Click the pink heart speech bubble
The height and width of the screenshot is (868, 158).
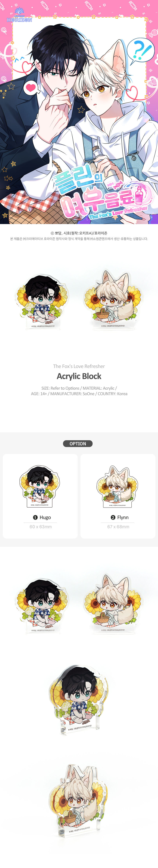click(x=31, y=88)
